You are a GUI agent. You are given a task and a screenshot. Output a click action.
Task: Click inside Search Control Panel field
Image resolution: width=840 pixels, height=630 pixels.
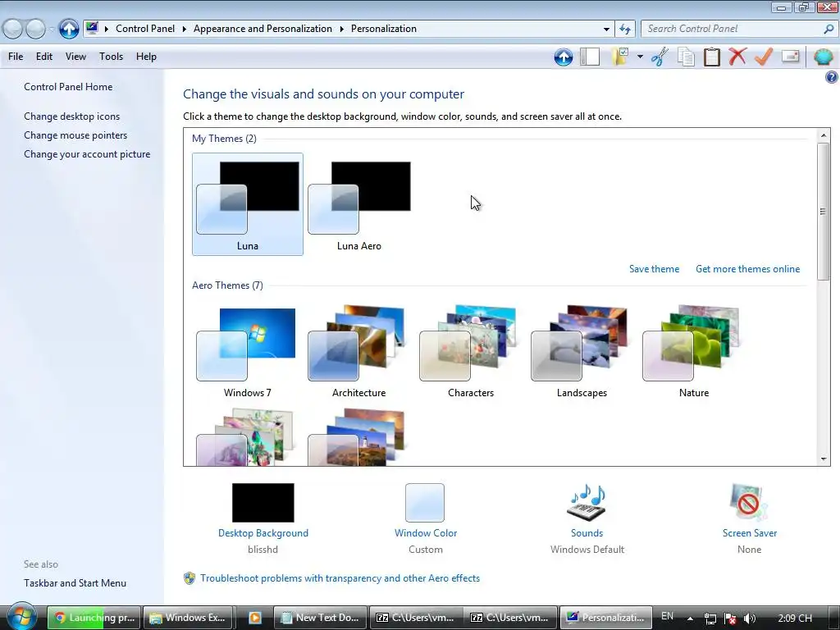click(x=731, y=29)
